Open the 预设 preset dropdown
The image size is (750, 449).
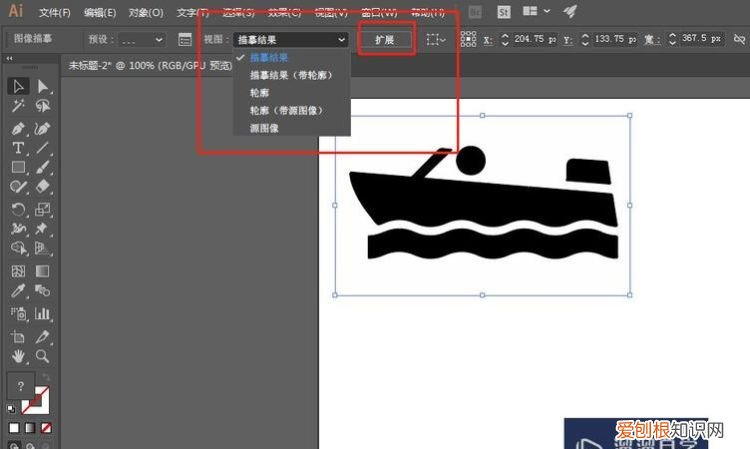click(x=142, y=40)
